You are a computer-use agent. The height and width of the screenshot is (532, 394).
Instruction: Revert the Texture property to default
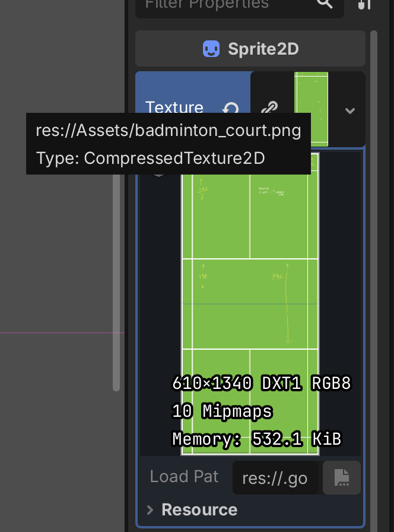pyautogui.click(x=230, y=108)
